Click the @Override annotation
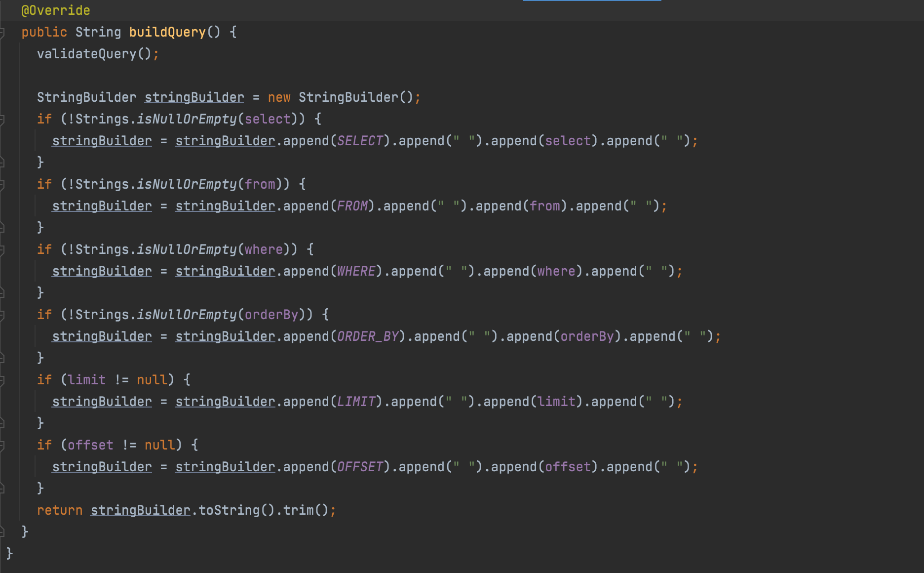Image resolution: width=924 pixels, height=573 pixels. click(x=56, y=10)
